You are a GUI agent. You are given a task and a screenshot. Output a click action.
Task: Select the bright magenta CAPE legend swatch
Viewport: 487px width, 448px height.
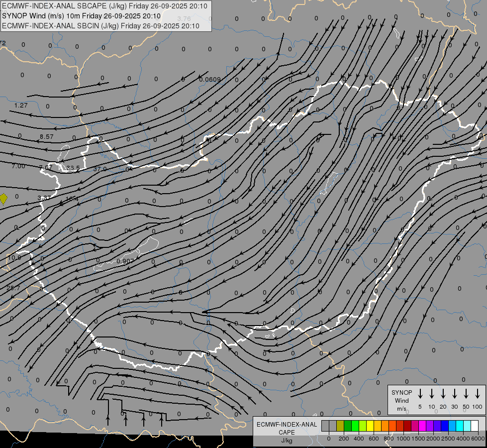click(422, 426)
